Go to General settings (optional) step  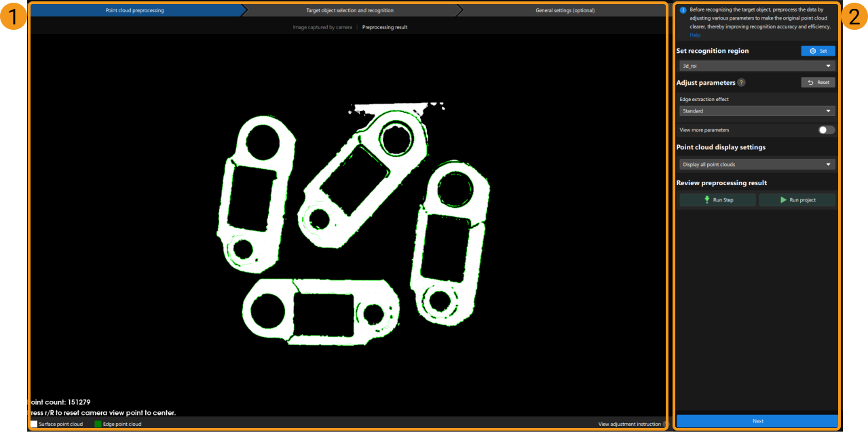pyautogui.click(x=565, y=10)
